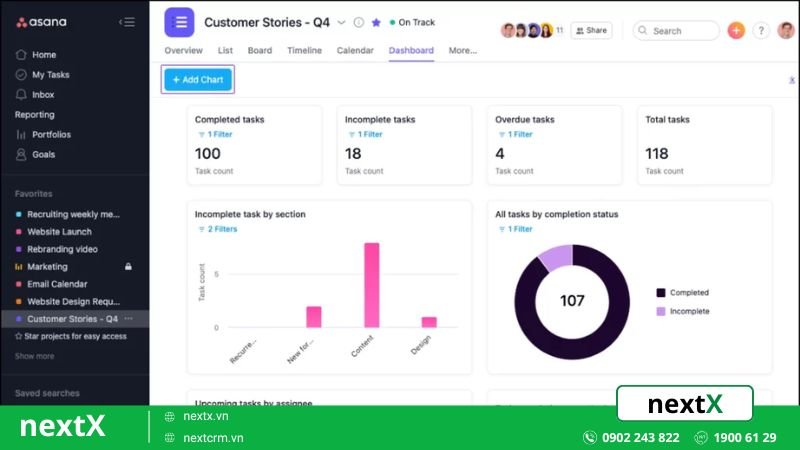Click the purple project list icon

(179, 22)
